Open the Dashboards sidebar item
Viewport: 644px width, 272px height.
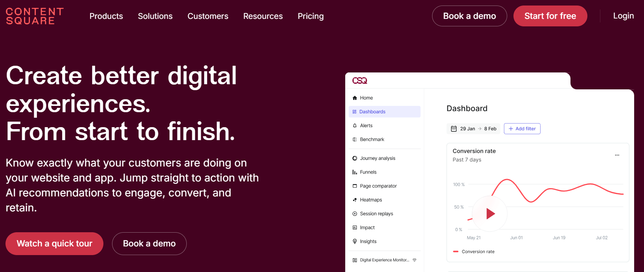[372, 111]
